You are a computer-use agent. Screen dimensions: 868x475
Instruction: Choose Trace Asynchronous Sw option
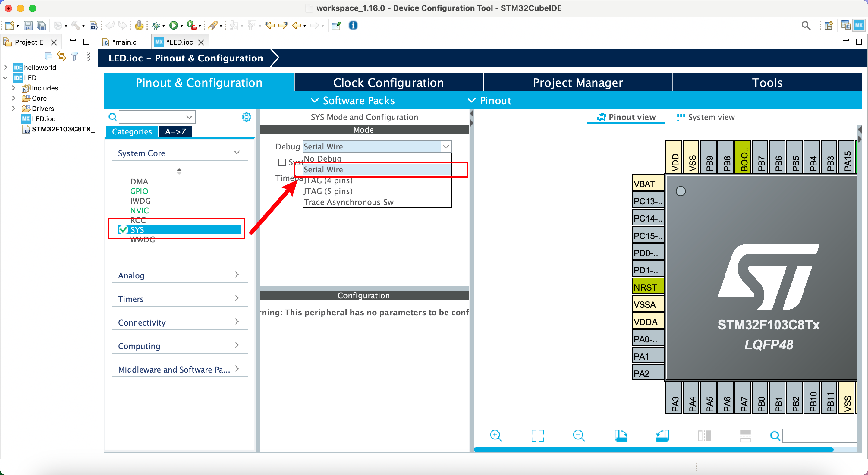tap(377, 202)
